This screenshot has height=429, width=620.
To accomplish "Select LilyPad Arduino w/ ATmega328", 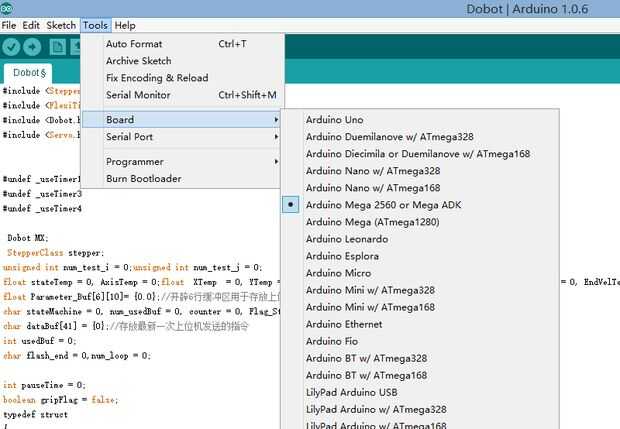I will (x=420, y=409).
